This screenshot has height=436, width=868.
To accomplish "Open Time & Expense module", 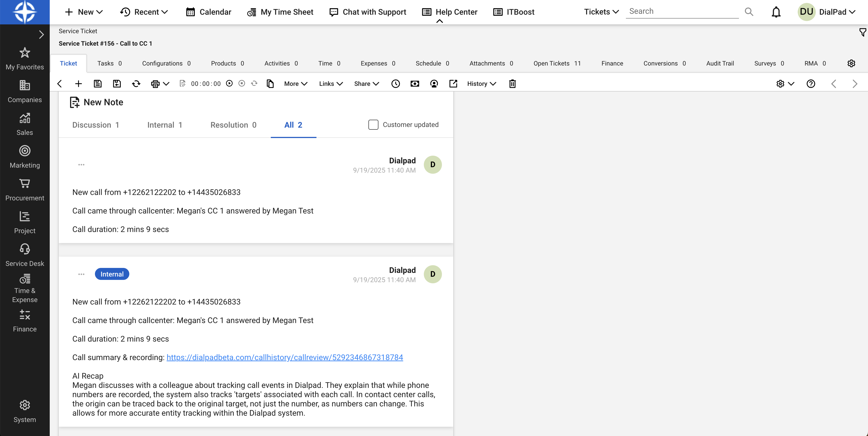I will click(x=25, y=288).
